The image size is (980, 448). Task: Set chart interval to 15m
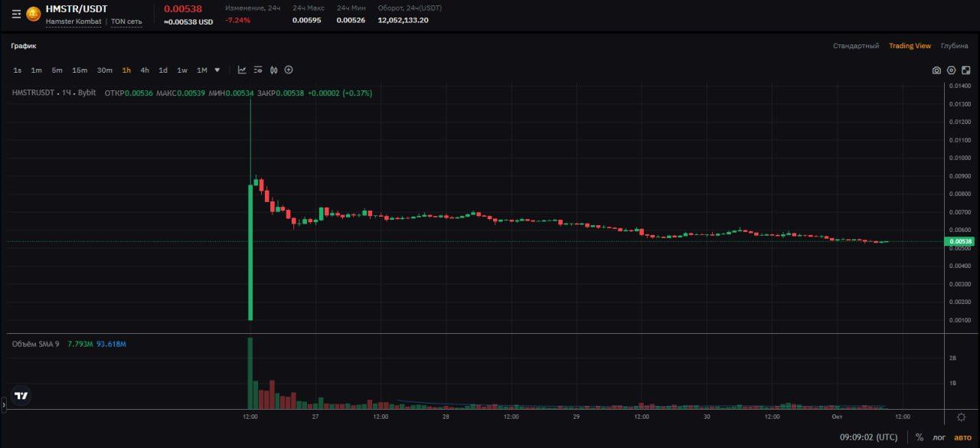click(x=80, y=70)
